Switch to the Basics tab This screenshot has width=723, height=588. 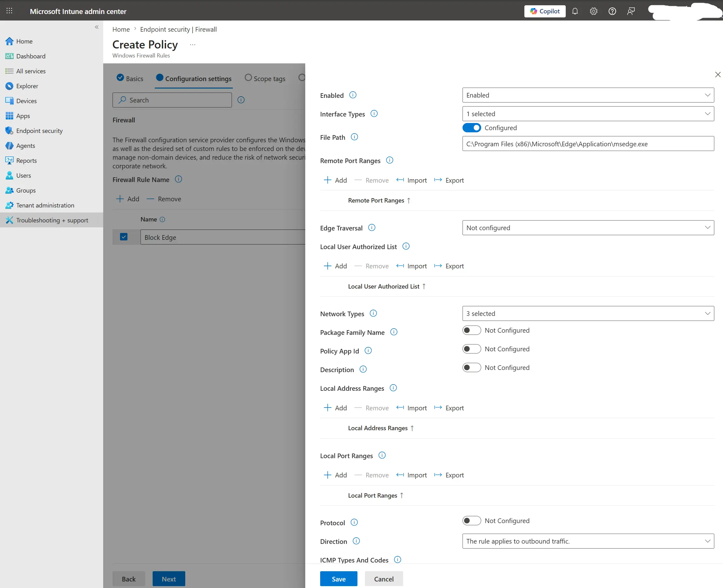click(x=134, y=78)
